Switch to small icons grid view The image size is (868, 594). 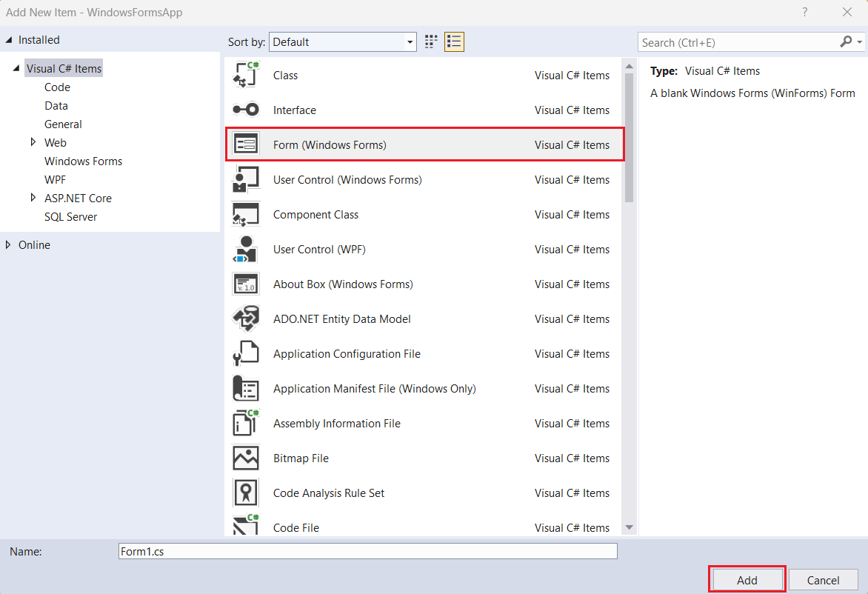pyautogui.click(x=431, y=42)
